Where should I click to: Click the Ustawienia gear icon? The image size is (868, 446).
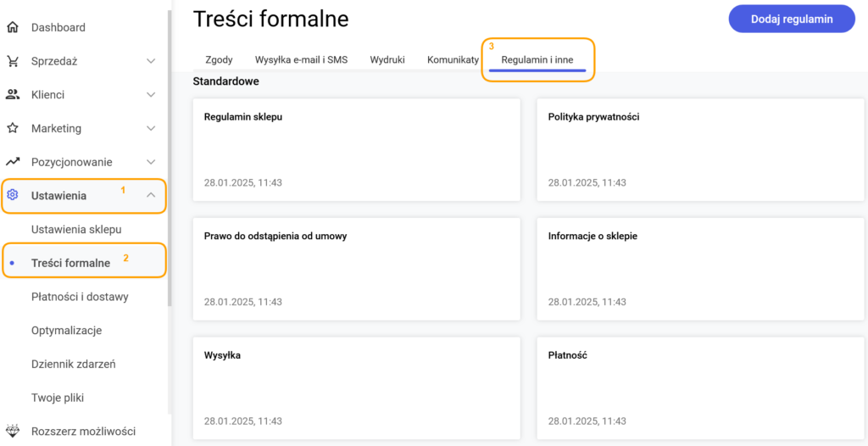click(12, 196)
